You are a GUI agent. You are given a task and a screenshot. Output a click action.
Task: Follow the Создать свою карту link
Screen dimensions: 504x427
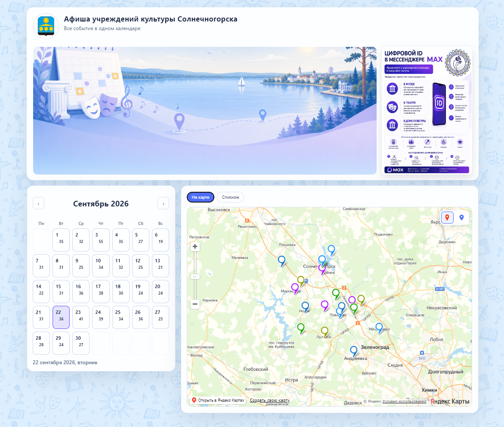(270, 400)
